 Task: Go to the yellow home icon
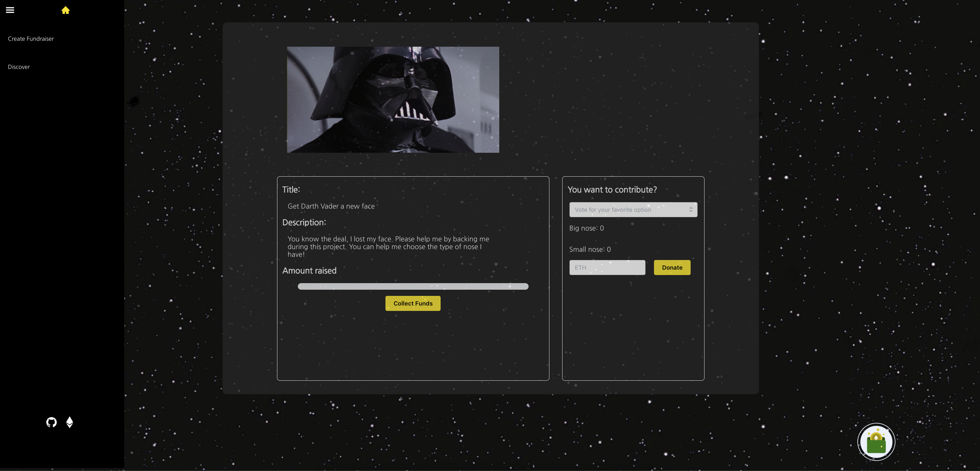[65, 10]
